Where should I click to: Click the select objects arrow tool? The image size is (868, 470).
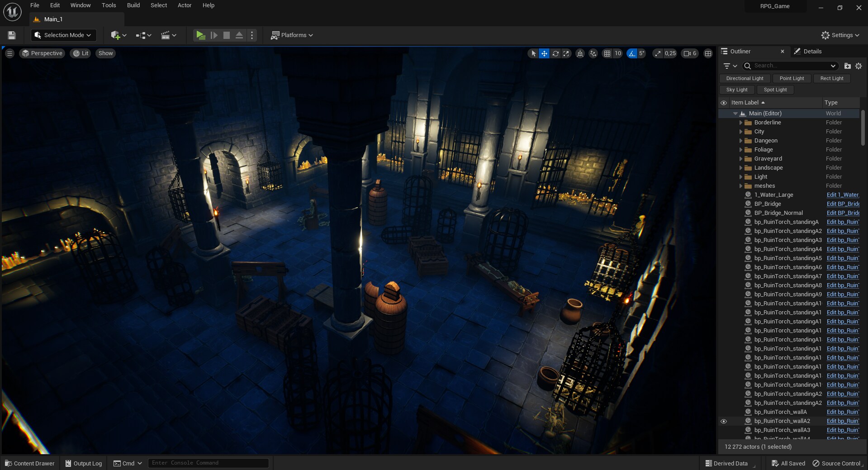[x=533, y=53]
